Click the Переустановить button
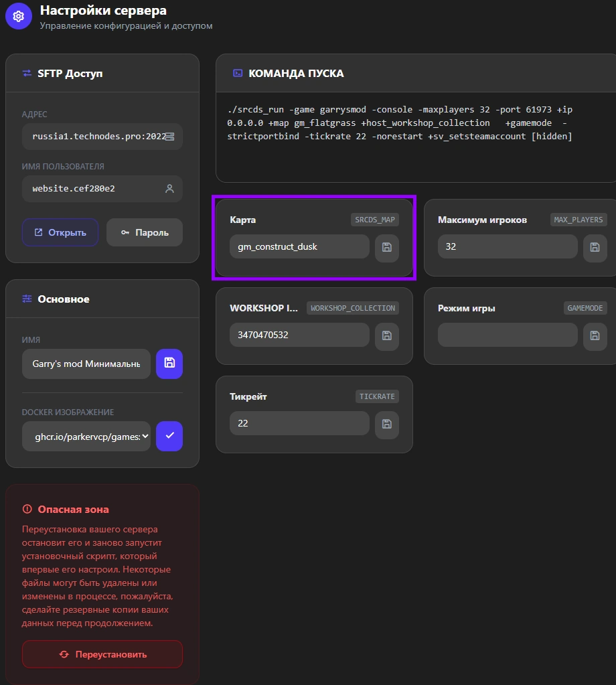The width and height of the screenshot is (616, 685). pyautogui.click(x=102, y=654)
